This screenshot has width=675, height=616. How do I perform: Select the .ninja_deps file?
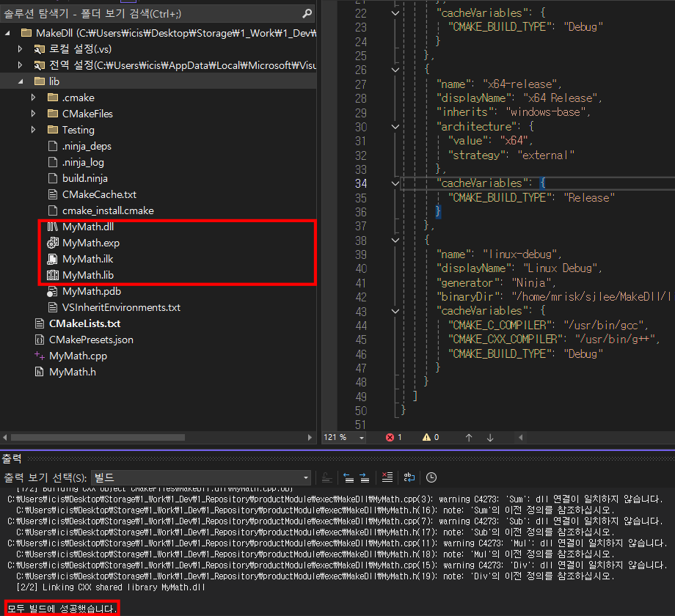87,146
